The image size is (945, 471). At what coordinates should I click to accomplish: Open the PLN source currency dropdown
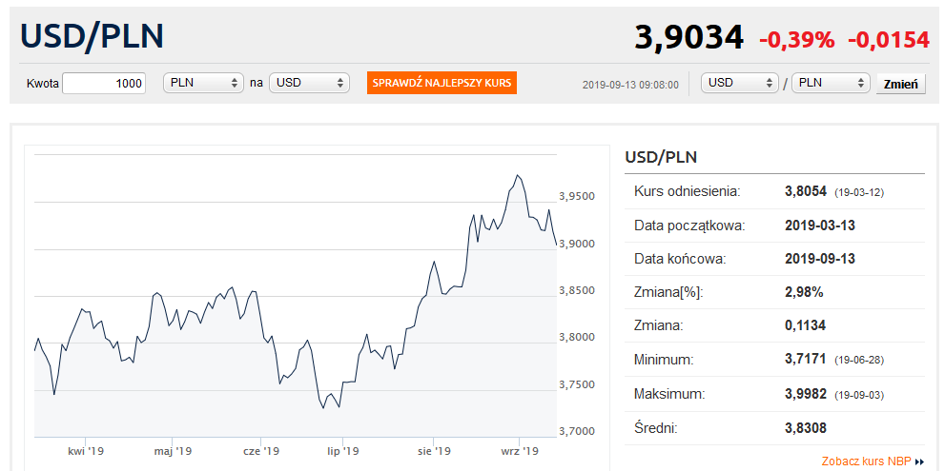(203, 83)
